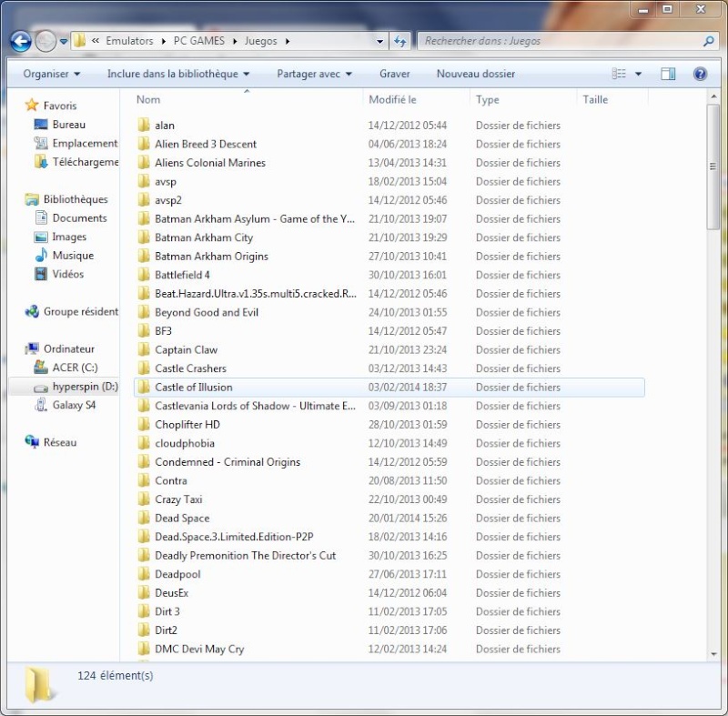
Task: Select Alien Breed 3 Descent folder
Action: (x=206, y=144)
